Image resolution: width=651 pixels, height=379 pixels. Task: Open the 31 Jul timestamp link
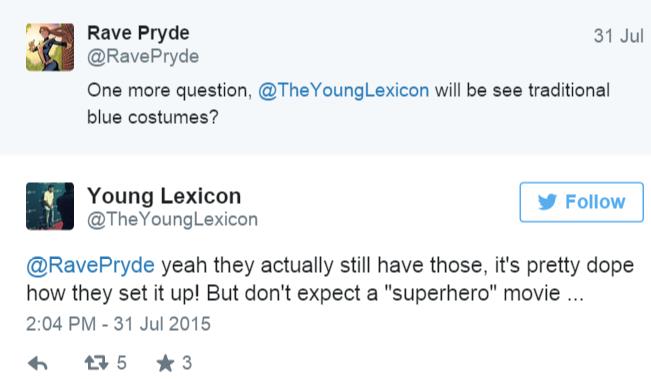pyautogui.click(x=619, y=36)
